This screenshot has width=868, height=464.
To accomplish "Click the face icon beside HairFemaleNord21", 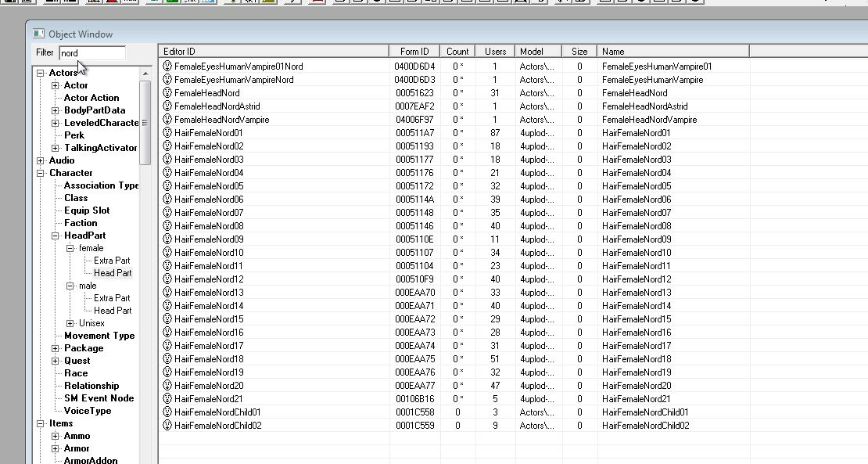I will pyautogui.click(x=167, y=398).
